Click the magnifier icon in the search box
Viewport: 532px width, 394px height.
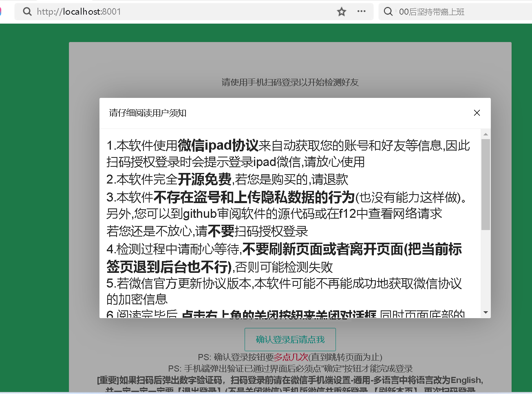[388, 11]
